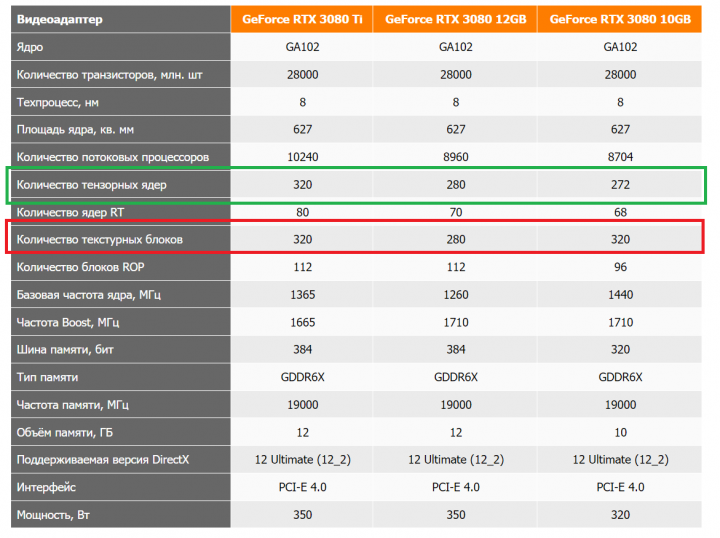The width and height of the screenshot is (720, 538).
Task: Click 384 memory bus under RTX 3080 Ti
Action: (303, 350)
